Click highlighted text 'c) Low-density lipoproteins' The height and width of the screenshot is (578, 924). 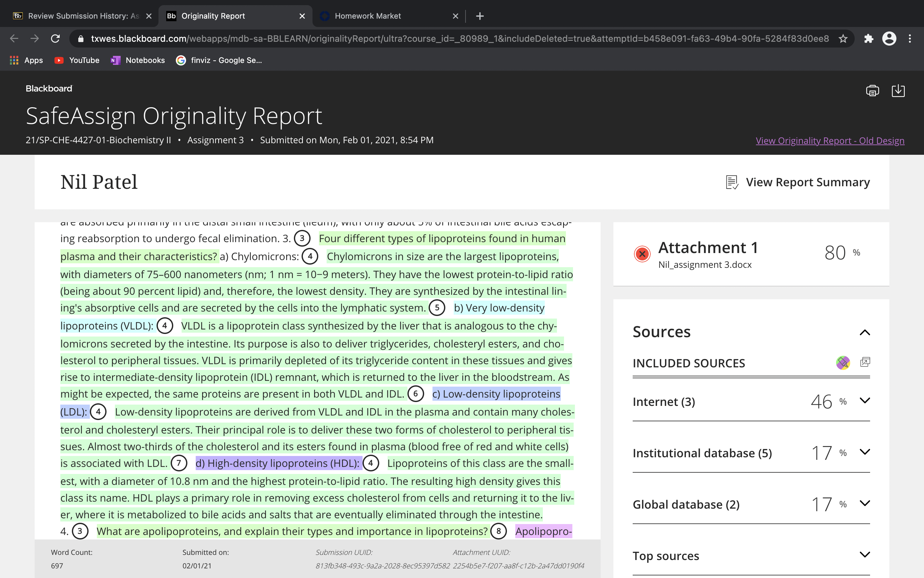pyautogui.click(x=496, y=394)
